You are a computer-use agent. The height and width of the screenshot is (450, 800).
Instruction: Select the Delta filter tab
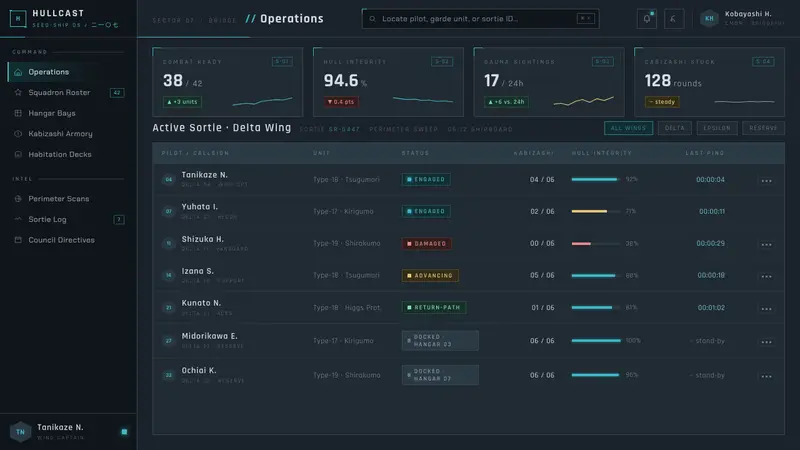pos(674,128)
